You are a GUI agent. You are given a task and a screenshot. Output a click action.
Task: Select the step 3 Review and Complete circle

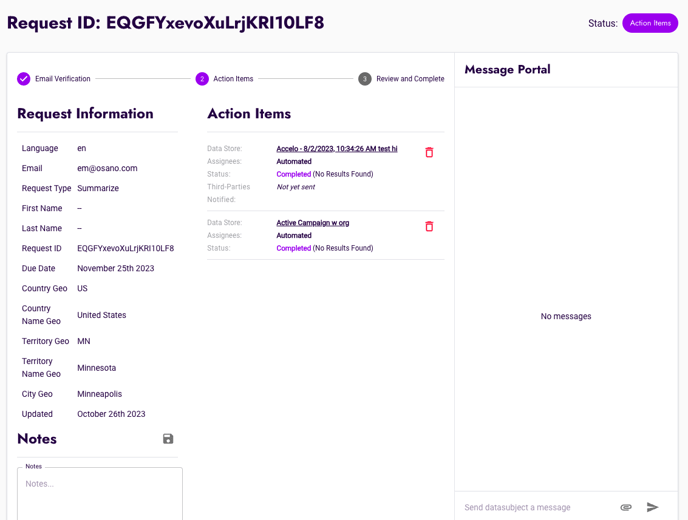tap(365, 79)
